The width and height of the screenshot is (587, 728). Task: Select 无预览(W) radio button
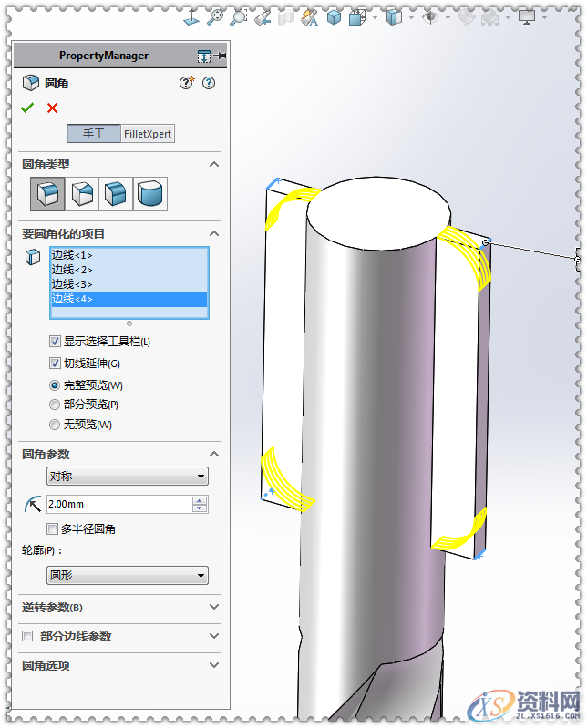[55, 425]
